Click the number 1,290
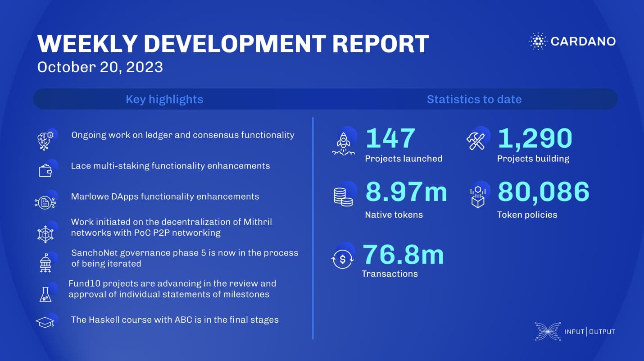This screenshot has width=644, height=361. tap(535, 138)
